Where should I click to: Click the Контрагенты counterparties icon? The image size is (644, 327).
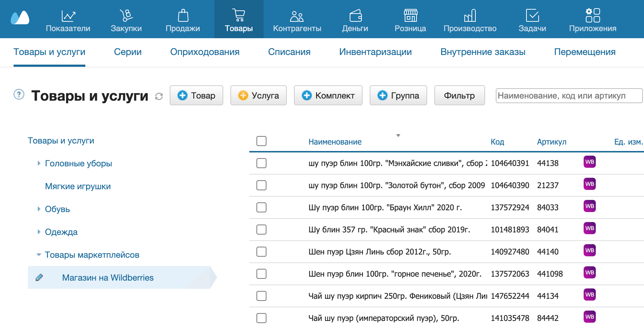[296, 15]
